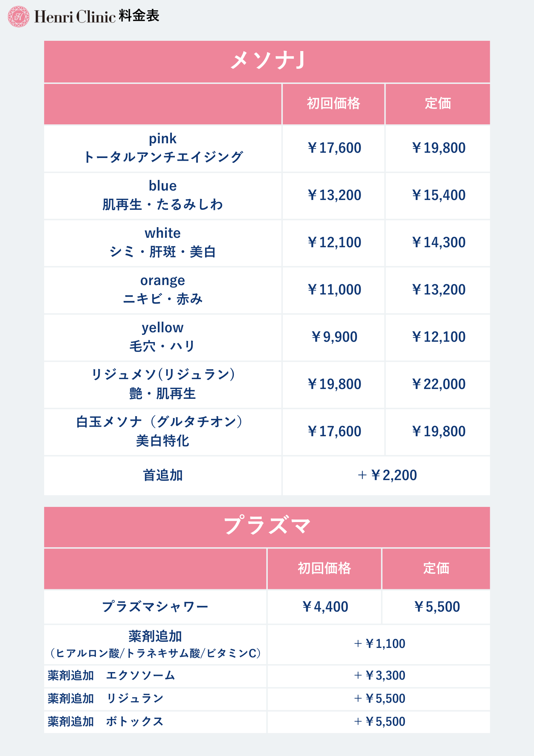
Task: Click the プラズマ section header banner
Action: pos(267,526)
